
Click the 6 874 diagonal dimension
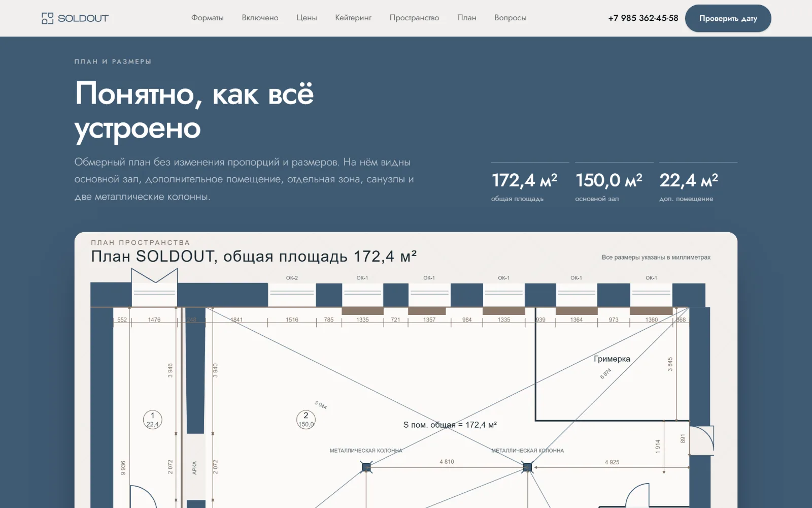606,373
